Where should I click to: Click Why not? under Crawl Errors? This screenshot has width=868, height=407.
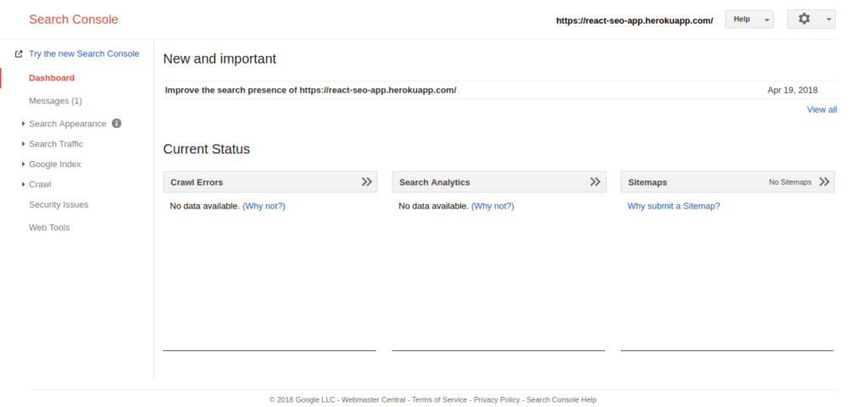264,206
